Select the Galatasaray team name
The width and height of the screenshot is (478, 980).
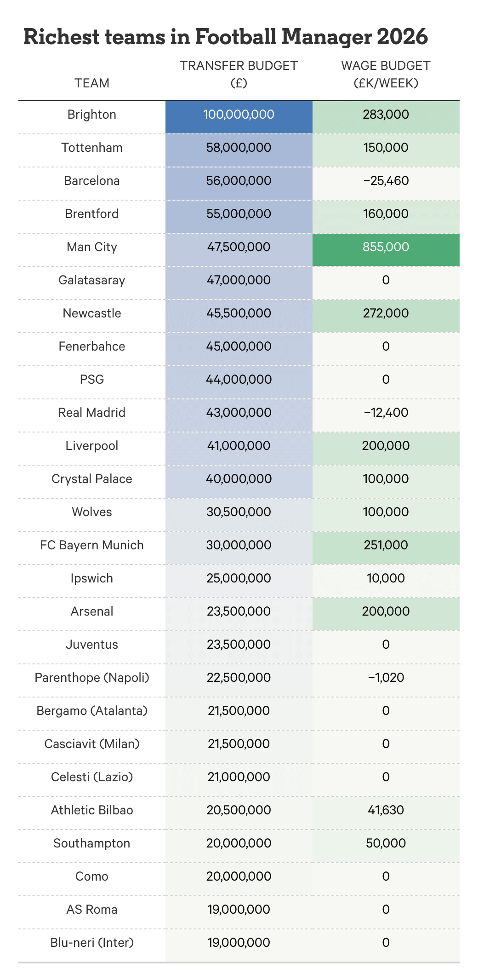pyautogui.click(x=92, y=280)
